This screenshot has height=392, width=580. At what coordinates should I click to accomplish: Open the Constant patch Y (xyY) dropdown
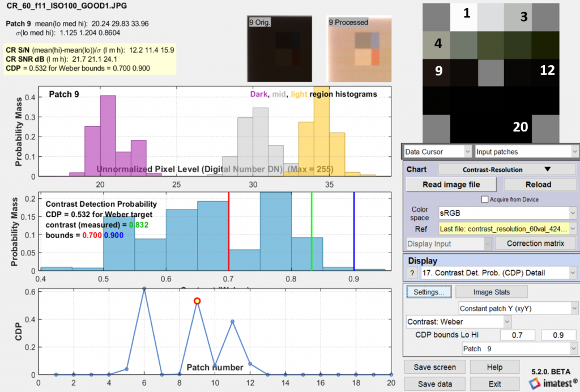tap(518, 308)
